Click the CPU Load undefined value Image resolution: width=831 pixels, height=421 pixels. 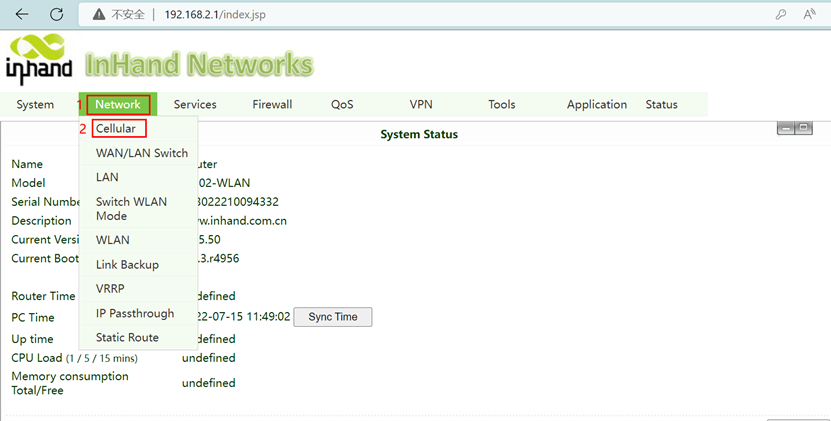[x=209, y=358]
